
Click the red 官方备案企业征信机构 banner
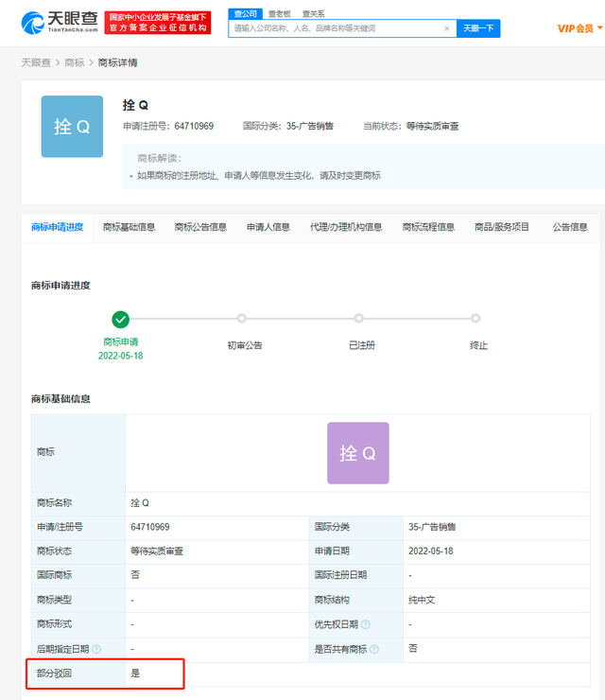point(158,23)
